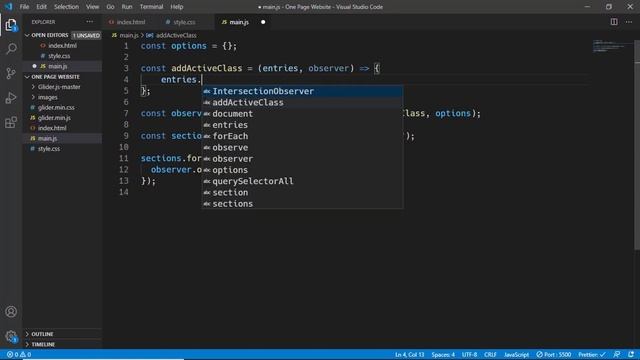Choose IntersectionObserver from suggestions
The width and height of the screenshot is (640, 360).
302,91
